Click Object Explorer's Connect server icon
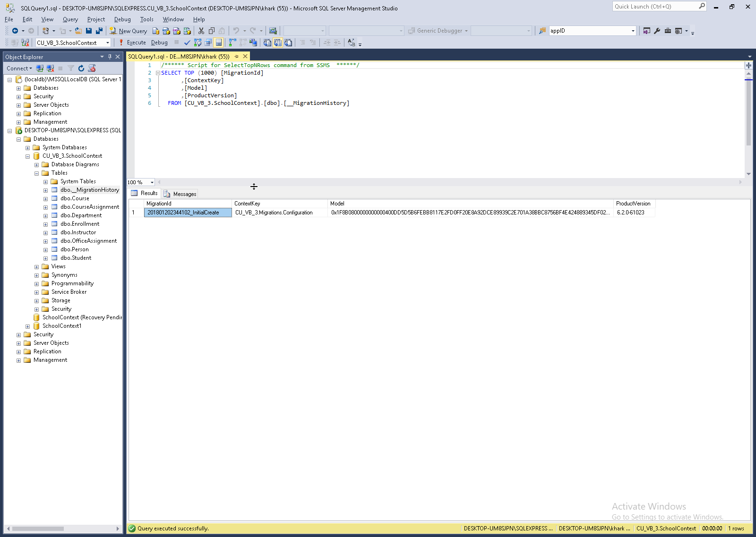 (x=40, y=68)
